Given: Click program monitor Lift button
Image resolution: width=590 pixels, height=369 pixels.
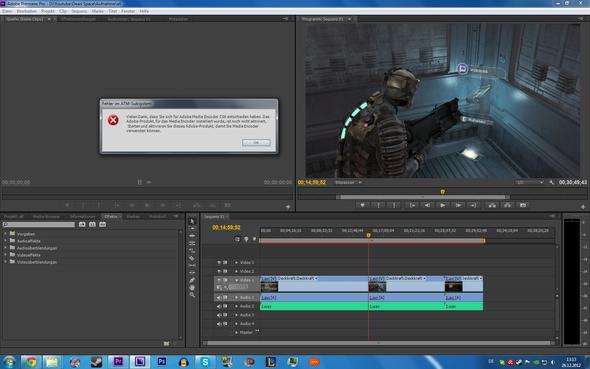Looking at the screenshot, I should tap(492, 205).
